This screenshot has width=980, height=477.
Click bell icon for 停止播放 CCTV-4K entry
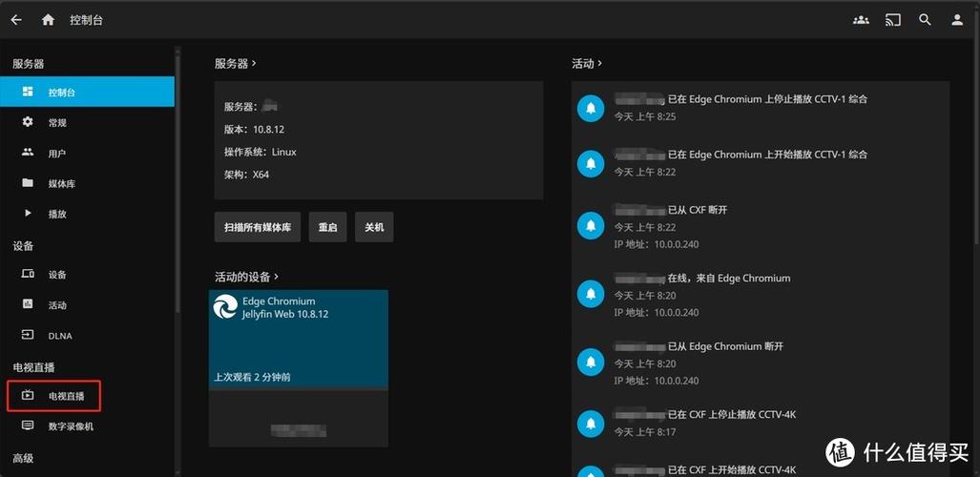[591, 424]
